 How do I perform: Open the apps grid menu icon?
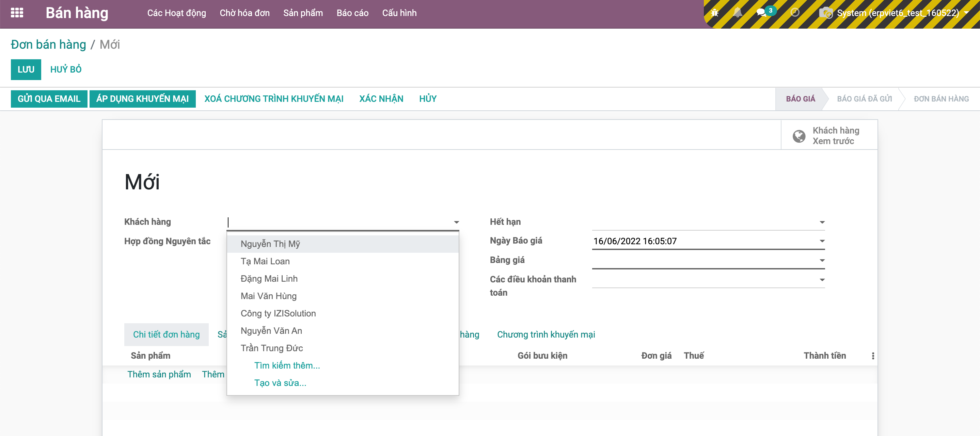[x=17, y=13]
